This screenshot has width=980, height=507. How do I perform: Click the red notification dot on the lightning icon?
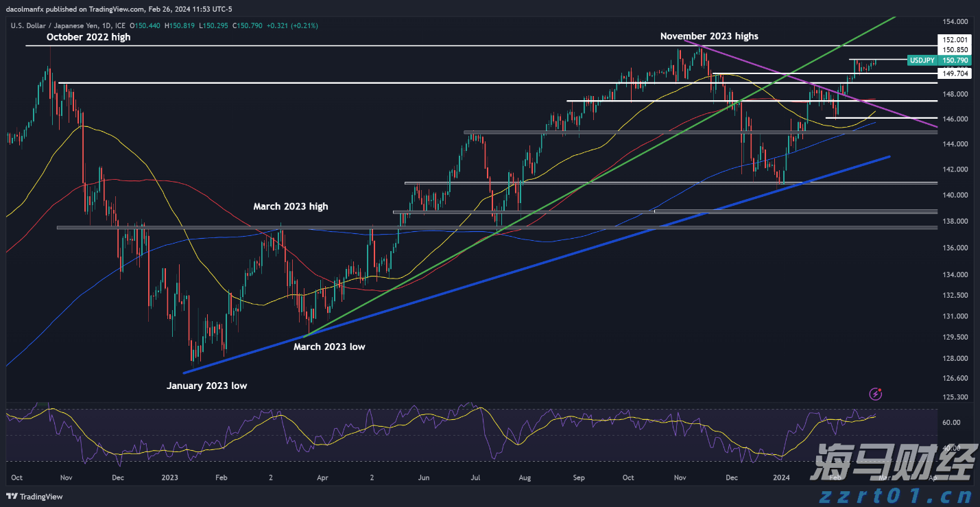(x=880, y=390)
